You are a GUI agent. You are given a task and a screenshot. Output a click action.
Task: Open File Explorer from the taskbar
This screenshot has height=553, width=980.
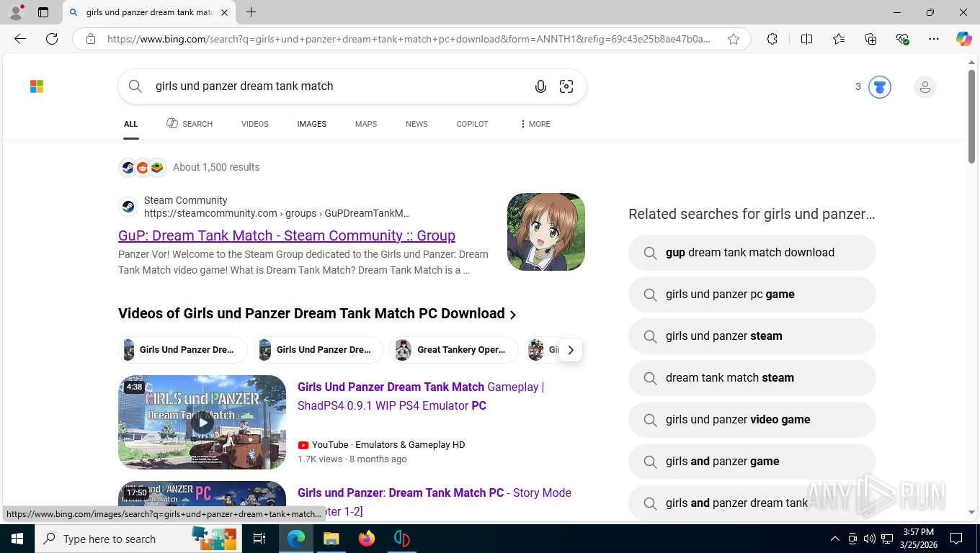pyautogui.click(x=331, y=539)
